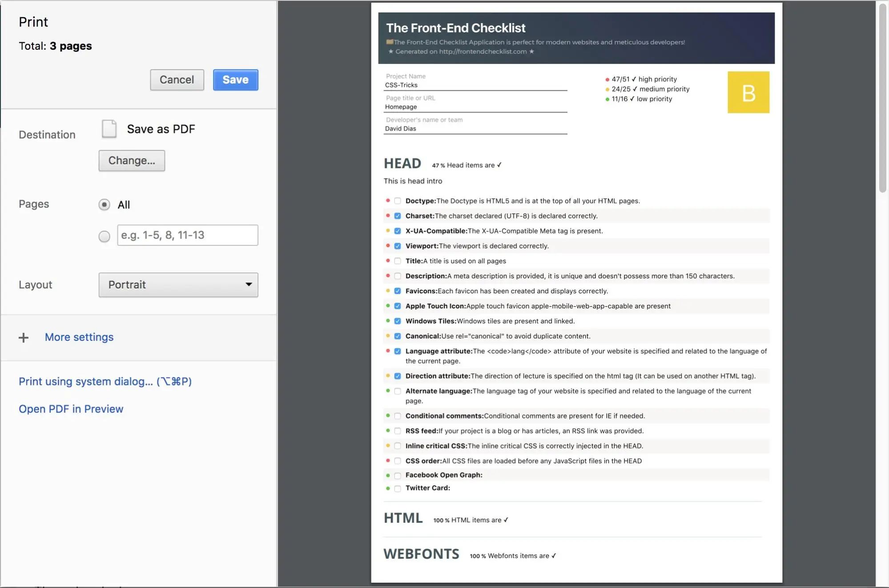Click the HTML section heading

click(403, 518)
